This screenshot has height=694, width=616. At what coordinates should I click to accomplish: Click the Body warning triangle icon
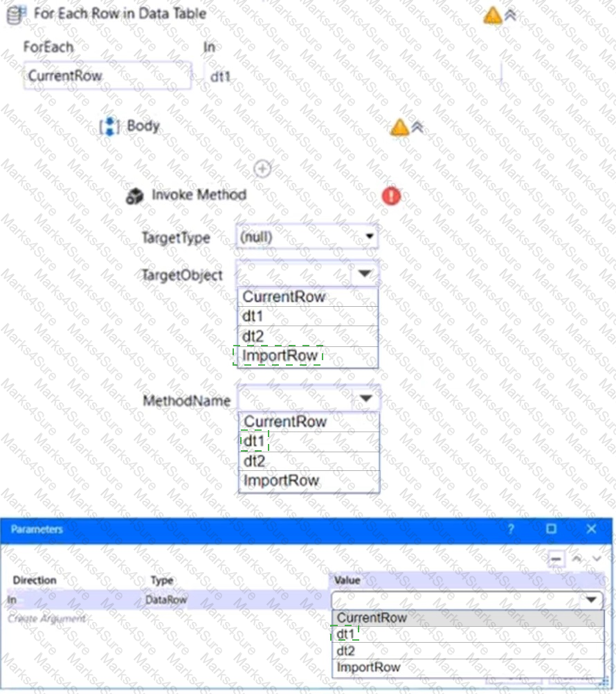400,127
